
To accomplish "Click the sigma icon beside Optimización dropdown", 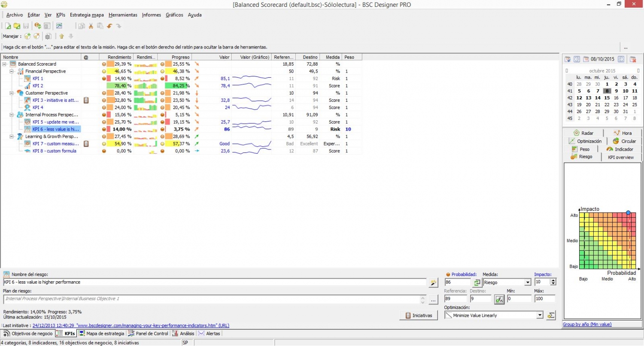I will click(x=551, y=315).
